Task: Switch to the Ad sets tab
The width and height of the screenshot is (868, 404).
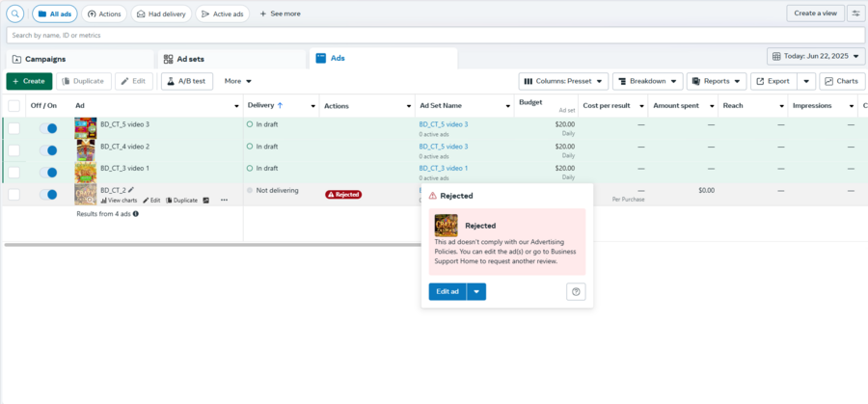Action: pos(231,59)
